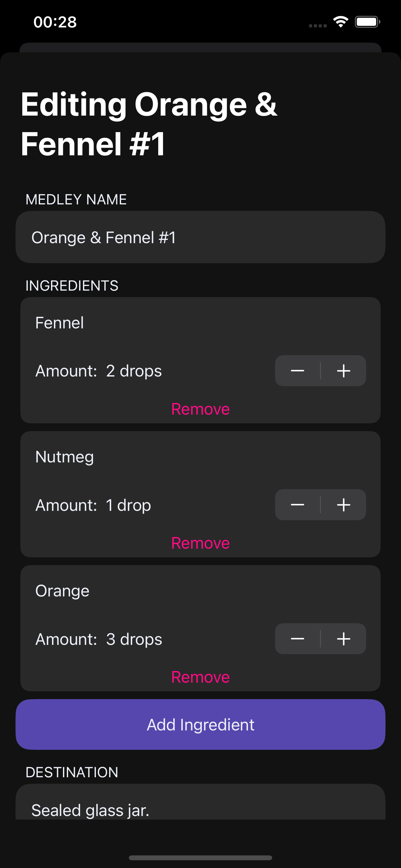Select the Fennel ingredient name

pyautogui.click(x=60, y=323)
